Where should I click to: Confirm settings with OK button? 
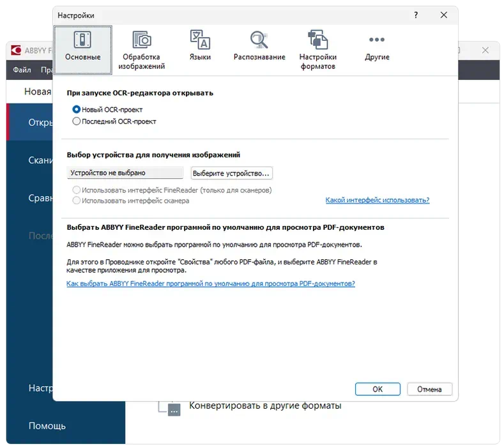pyautogui.click(x=378, y=389)
